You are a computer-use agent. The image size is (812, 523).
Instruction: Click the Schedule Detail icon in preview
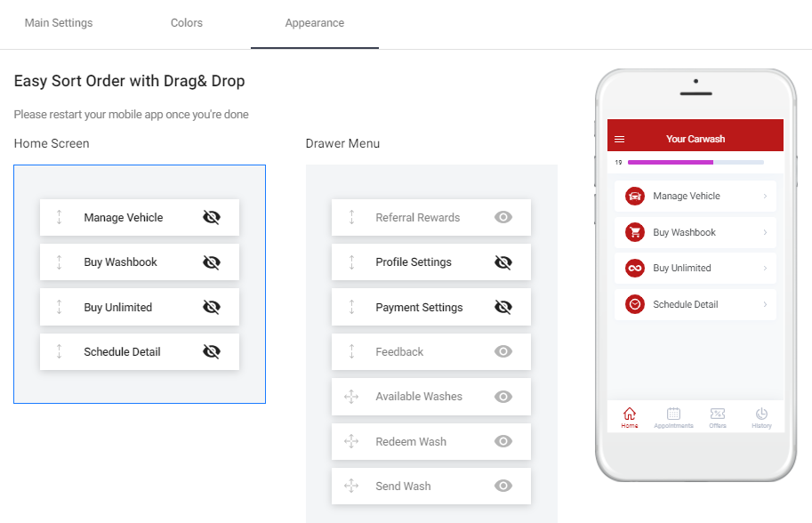(632, 304)
